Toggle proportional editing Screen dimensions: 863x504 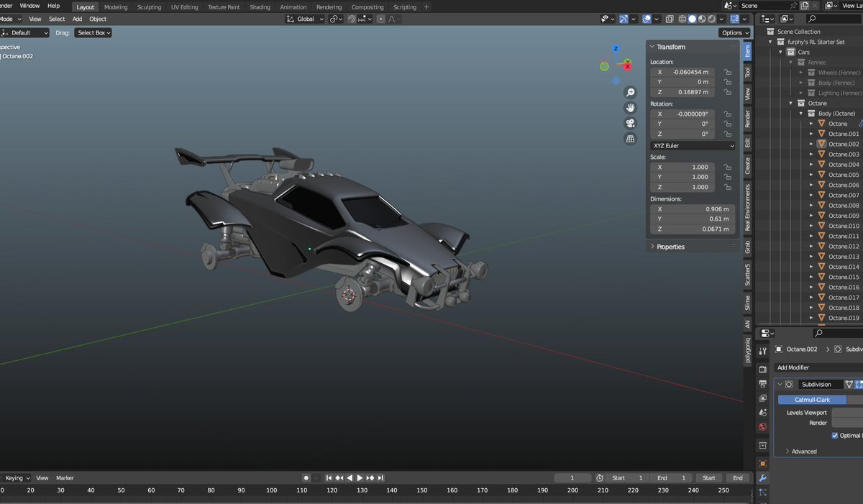[381, 19]
